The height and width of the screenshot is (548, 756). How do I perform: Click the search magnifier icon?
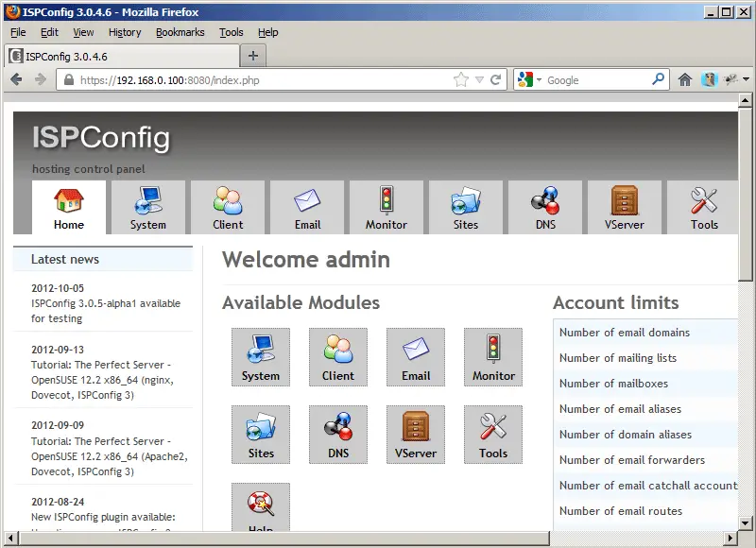[x=658, y=79]
